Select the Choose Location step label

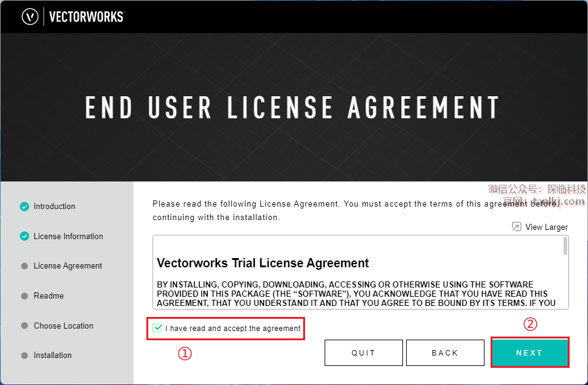[63, 326]
